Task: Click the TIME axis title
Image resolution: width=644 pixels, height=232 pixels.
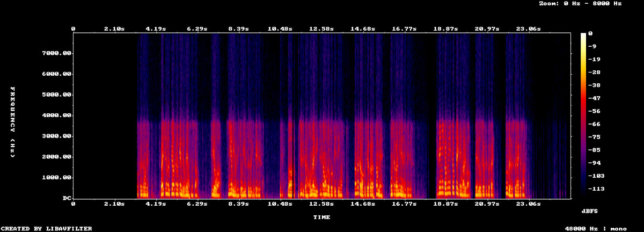Action: click(322, 217)
